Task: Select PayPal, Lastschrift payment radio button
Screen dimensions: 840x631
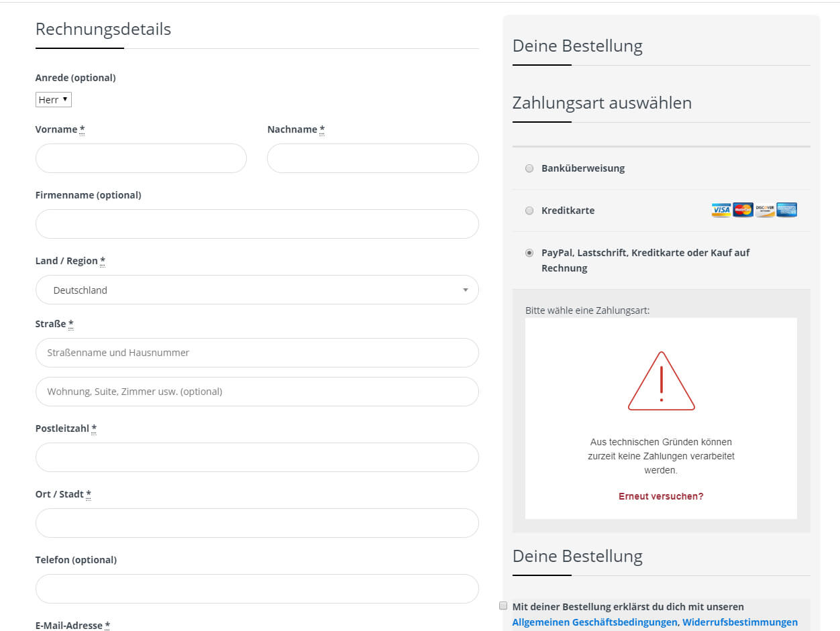Action: coord(529,253)
